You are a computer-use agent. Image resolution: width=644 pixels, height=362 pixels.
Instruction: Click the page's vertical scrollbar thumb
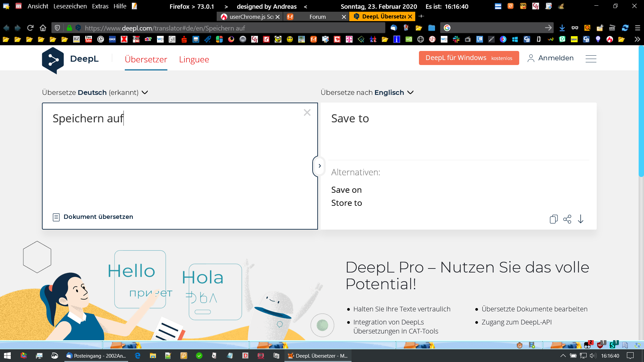click(641, 111)
